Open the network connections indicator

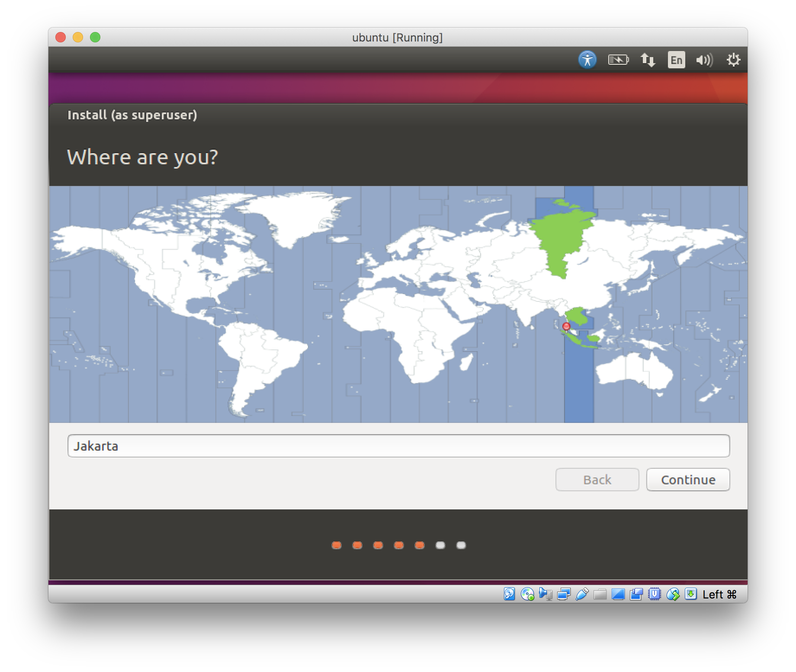[648, 60]
